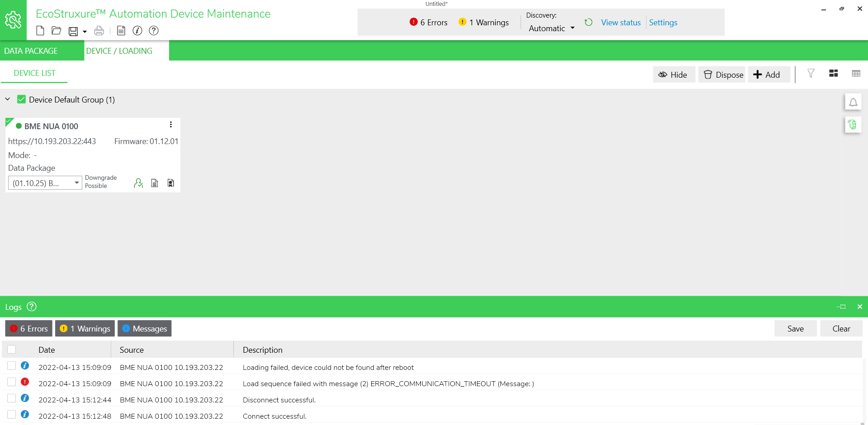Sort logs by the Source column
Screen dimensions: 868x425
tap(132, 350)
